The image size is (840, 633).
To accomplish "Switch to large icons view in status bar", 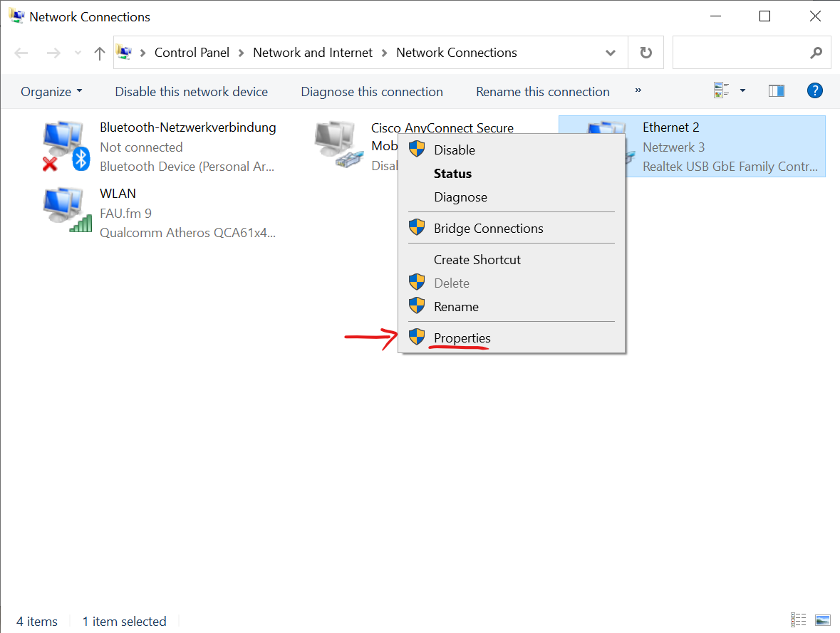I will (x=822, y=620).
